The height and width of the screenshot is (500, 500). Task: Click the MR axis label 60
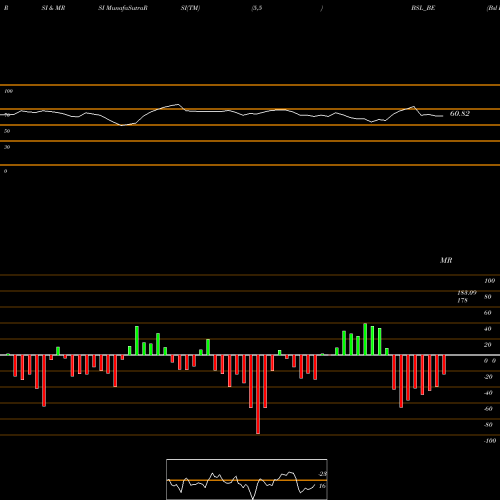(x=488, y=313)
